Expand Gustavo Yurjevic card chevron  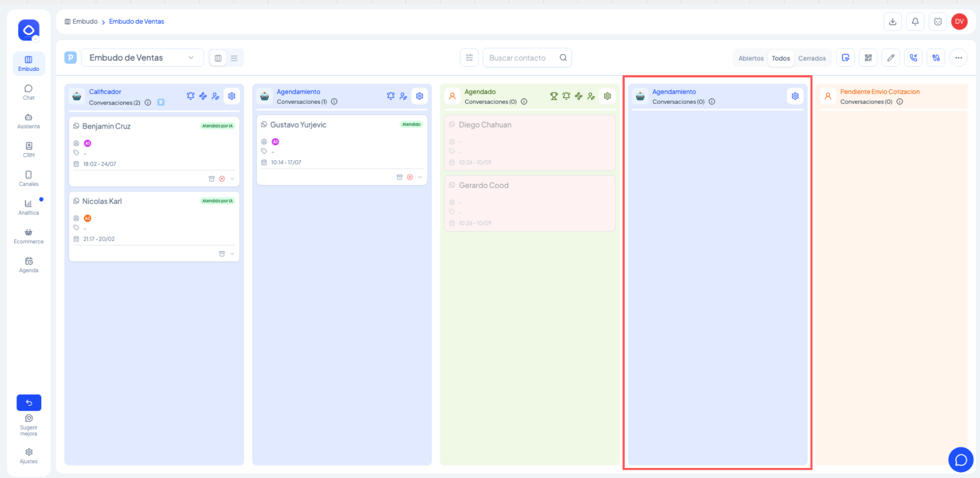(420, 177)
